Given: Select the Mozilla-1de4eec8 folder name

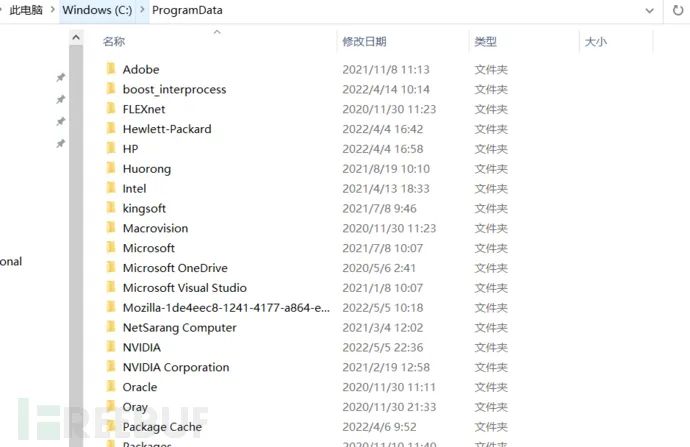Looking at the screenshot, I should 226,308.
